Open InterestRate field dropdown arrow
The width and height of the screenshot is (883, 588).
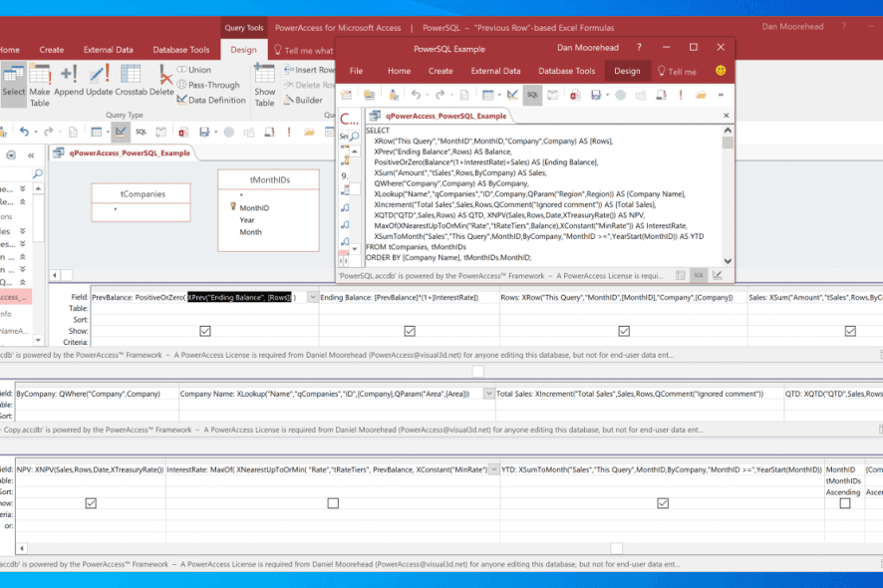point(494,469)
